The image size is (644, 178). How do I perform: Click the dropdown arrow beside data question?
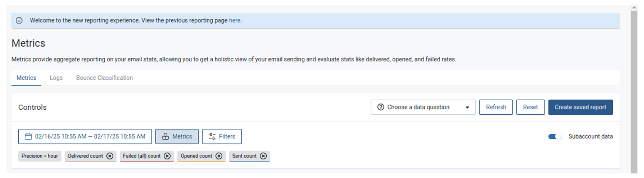467,107
